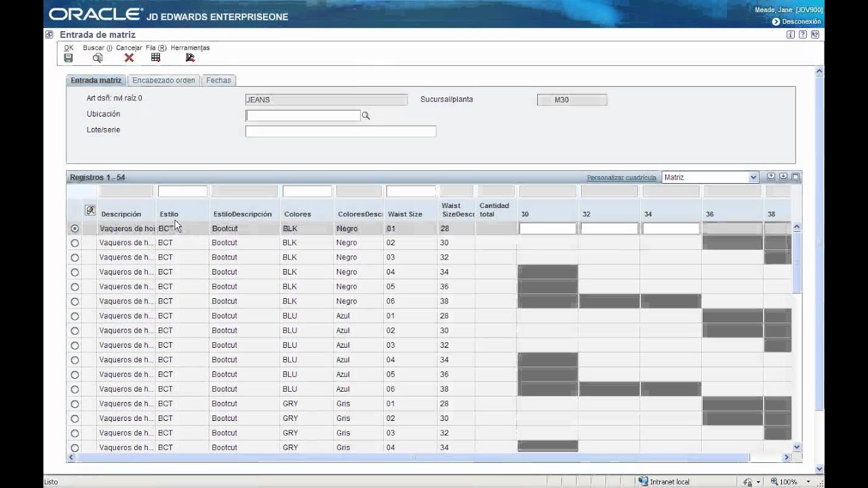Click the Buscar find icon
Image resolution: width=868 pixels, height=488 pixels.
pyautogui.click(x=98, y=58)
